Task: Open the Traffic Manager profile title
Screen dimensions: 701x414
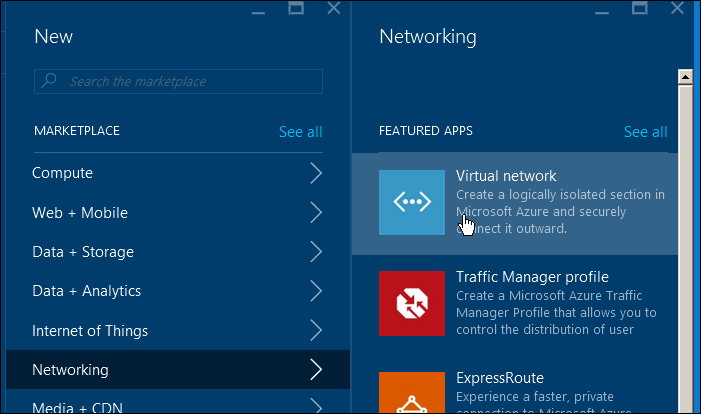Action: tap(532, 277)
